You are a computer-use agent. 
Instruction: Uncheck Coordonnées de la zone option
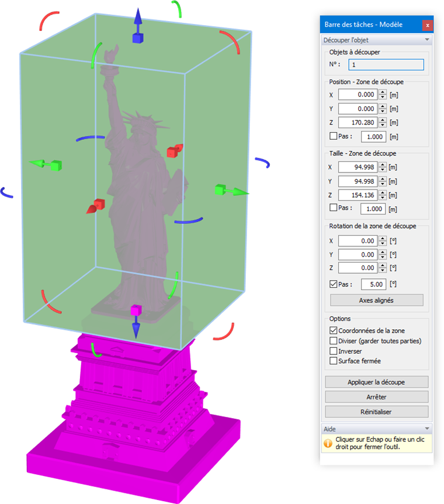pos(333,330)
